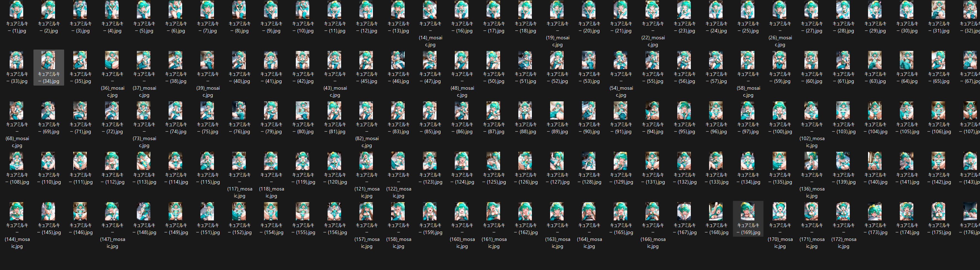Viewport: 980px width, 270px height.
Task: Select the thumbnail of キュアミルキー (5).jpg
Action: [x=144, y=10]
